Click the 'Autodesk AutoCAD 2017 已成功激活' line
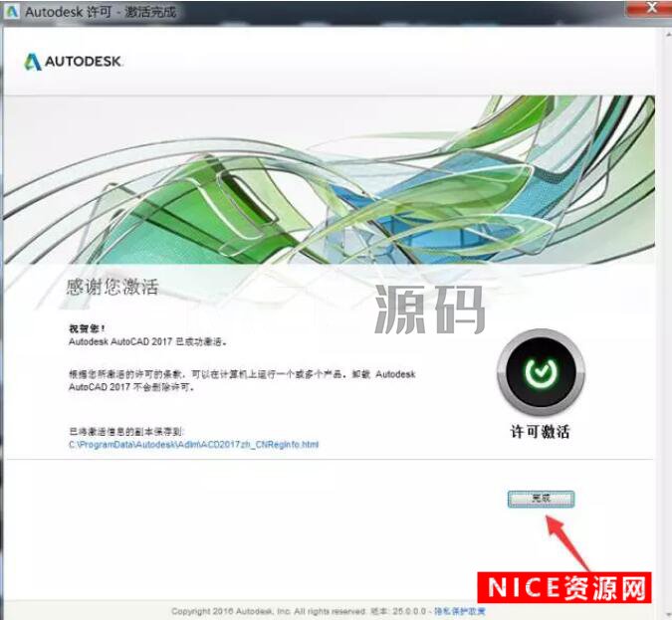Screen dimensions: 672x620 [148, 342]
